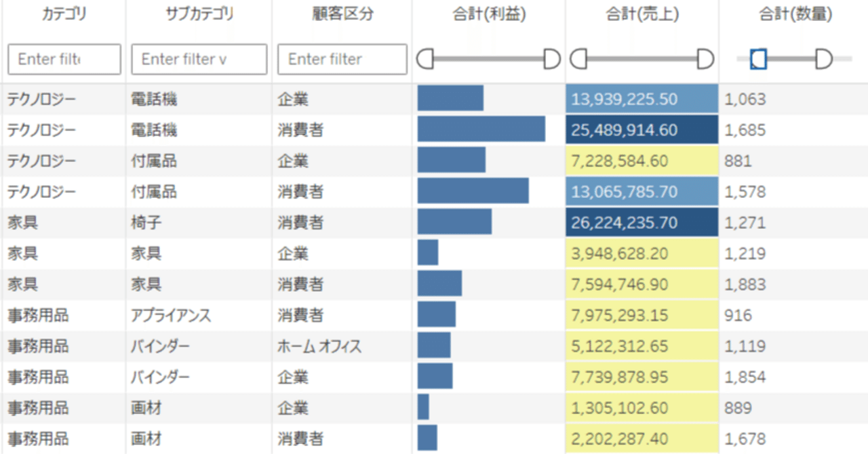The width and height of the screenshot is (868, 454).
Task: Select the dark blue sales cell 25,489,914.60
Action: (641, 129)
